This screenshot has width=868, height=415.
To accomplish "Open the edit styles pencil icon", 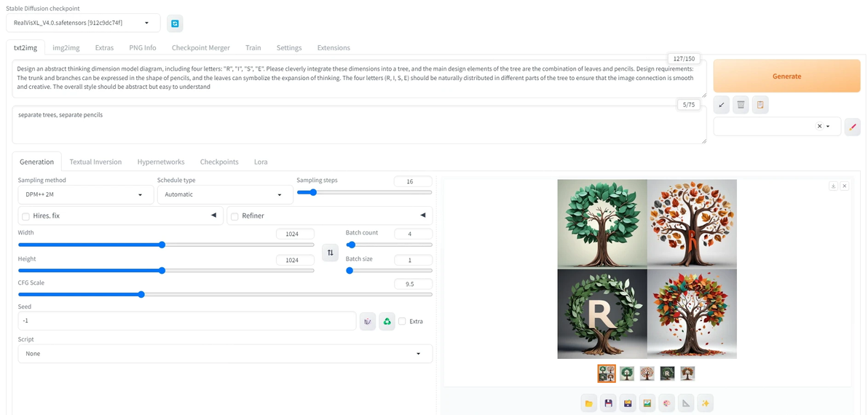I will tap(853, 127).
